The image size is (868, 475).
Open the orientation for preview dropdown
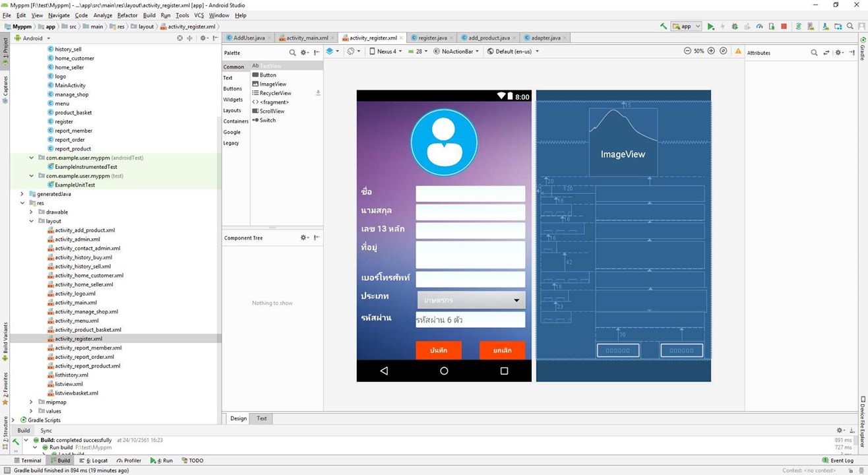coord(354,51)
